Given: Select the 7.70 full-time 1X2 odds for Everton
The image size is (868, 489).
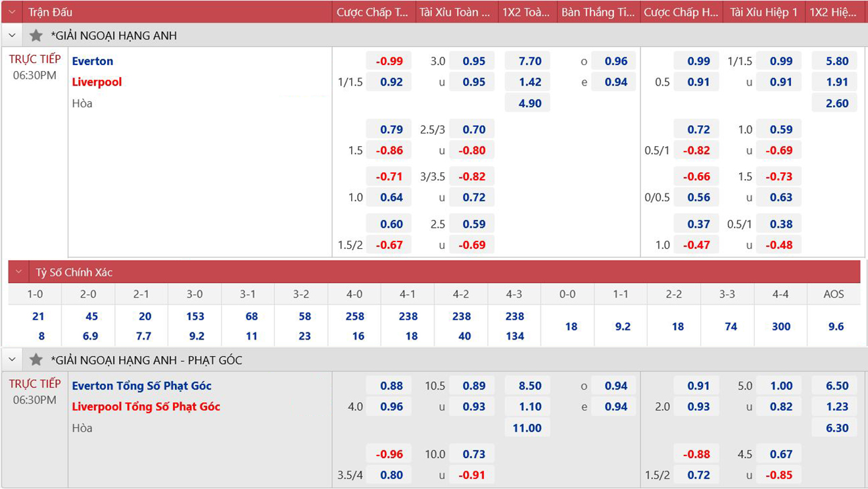Looking at the screenshot, I should click(529, 61).
